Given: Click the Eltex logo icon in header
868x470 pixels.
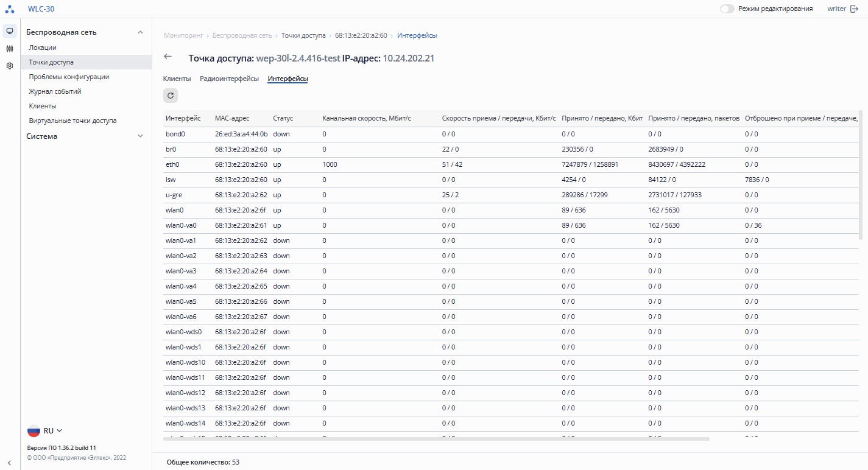Looking at the screenshot, I should [x=10, y=9].
